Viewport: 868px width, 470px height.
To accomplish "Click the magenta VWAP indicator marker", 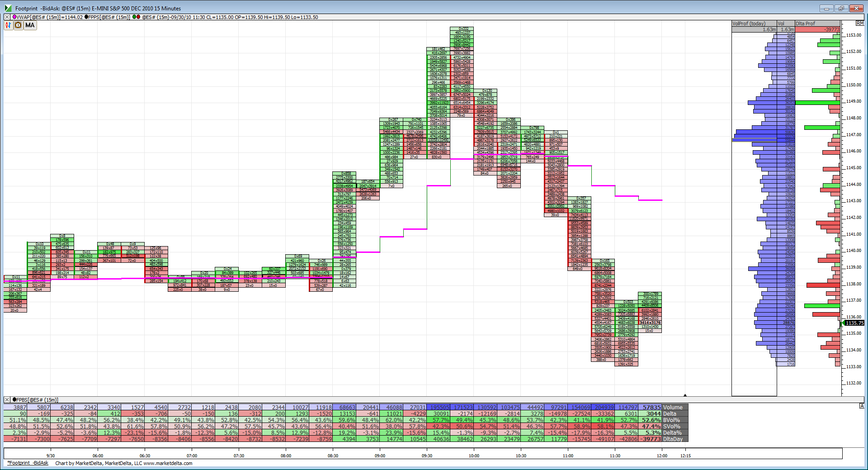I will click(14, 17).
